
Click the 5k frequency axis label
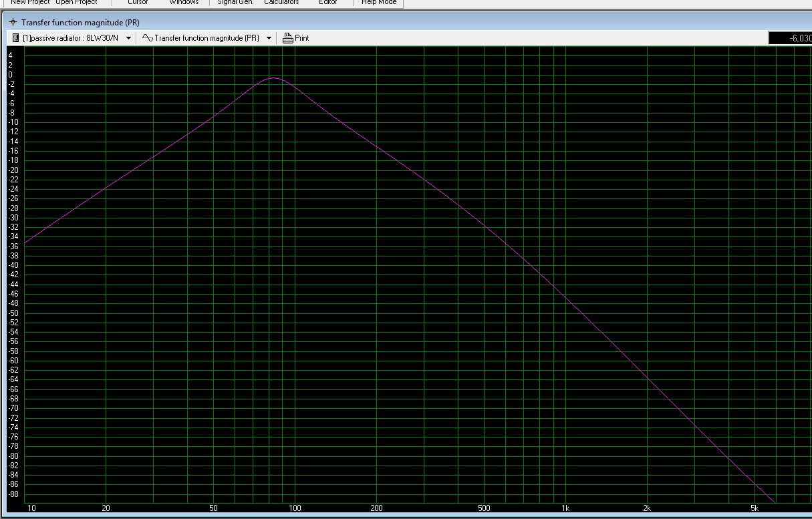[x=754, y=508]
